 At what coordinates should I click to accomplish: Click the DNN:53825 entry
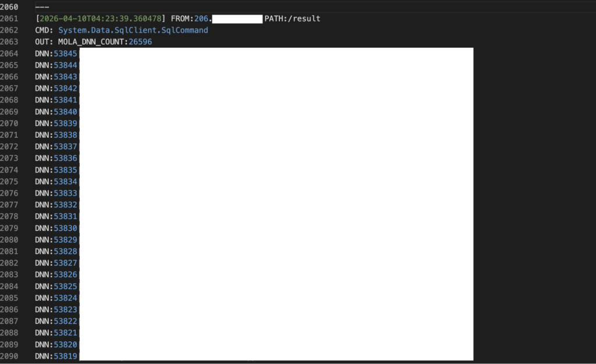coord(56,286)
